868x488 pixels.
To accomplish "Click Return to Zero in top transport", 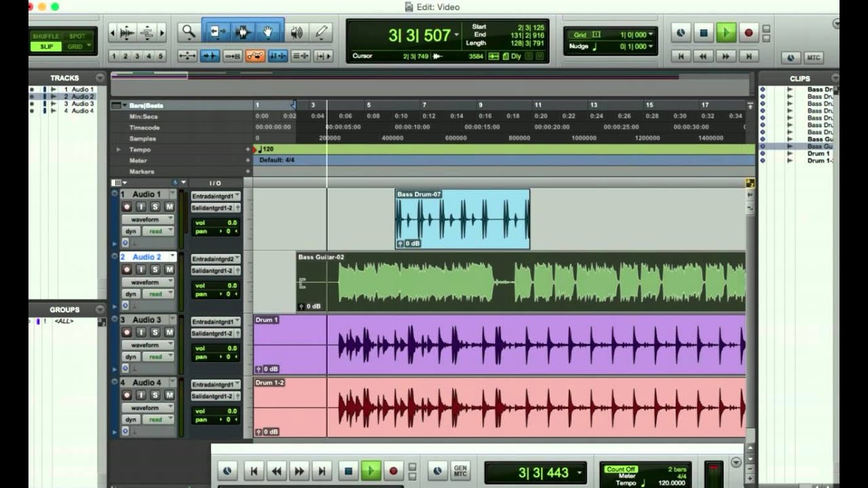I will 681,56.
